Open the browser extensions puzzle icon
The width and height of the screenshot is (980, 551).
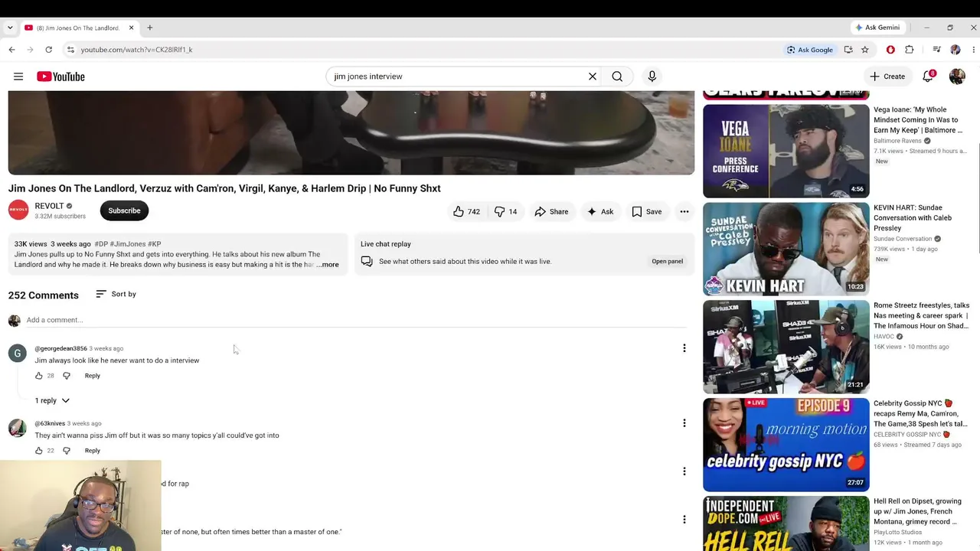point(910,50)
